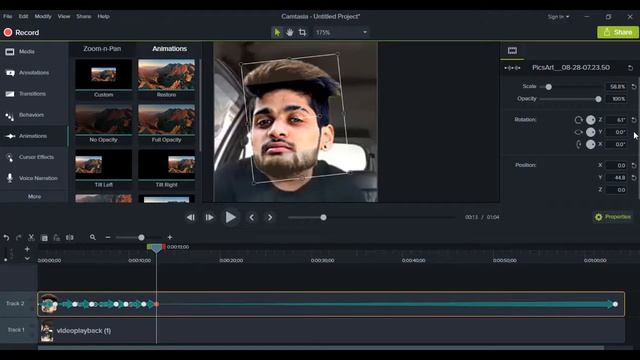Open the Cursor Effects panel
The image size is (640, 360).
(x=33, y=157)
